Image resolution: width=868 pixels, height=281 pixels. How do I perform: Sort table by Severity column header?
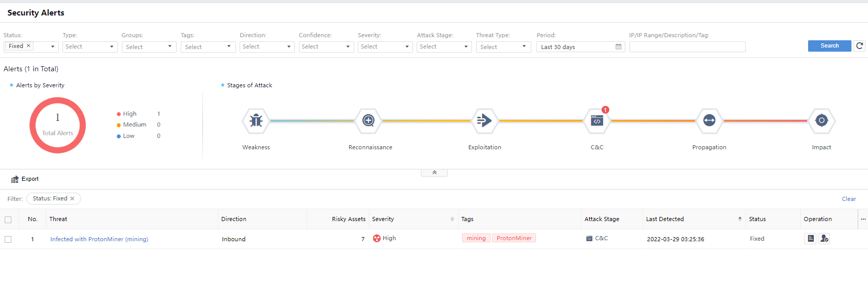click(x=383, y=220)
